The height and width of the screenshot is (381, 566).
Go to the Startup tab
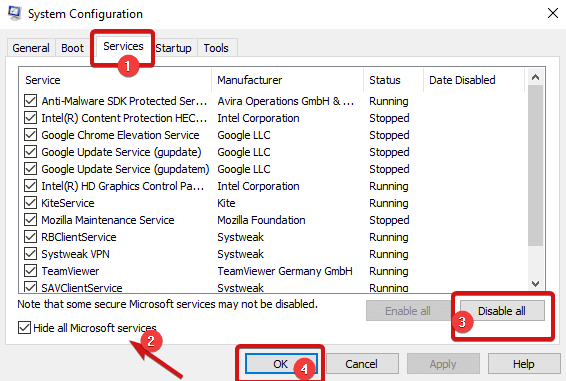(174, 48)
